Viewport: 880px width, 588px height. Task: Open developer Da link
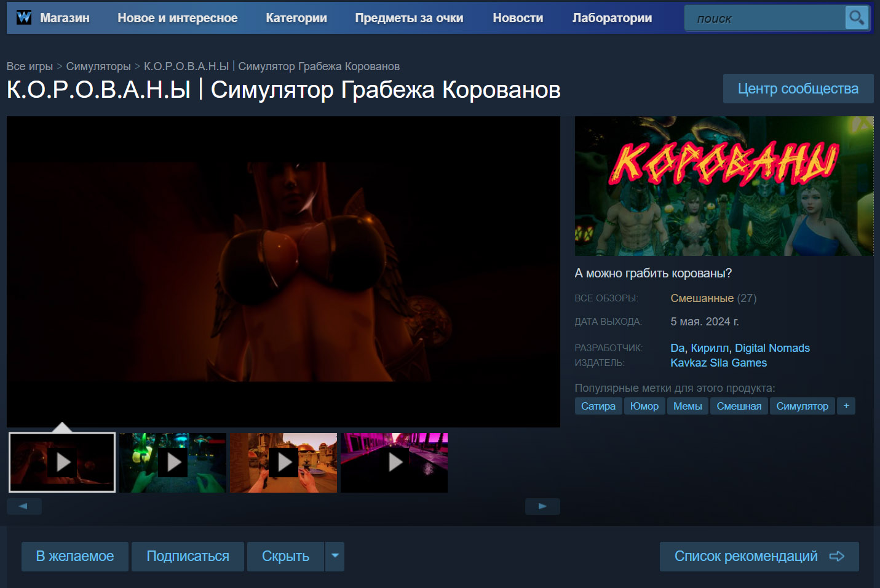(677, 348)
